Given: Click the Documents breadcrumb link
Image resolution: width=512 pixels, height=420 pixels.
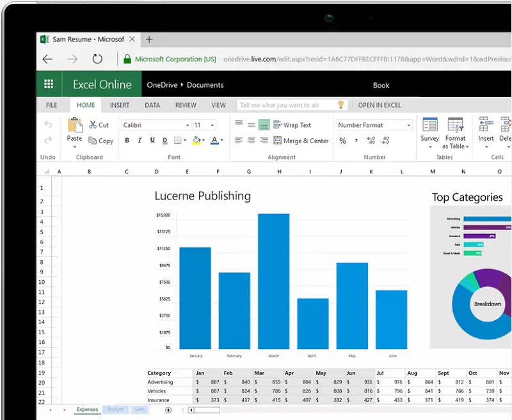Looking at the screenshot, I should [x=205, y=85].
